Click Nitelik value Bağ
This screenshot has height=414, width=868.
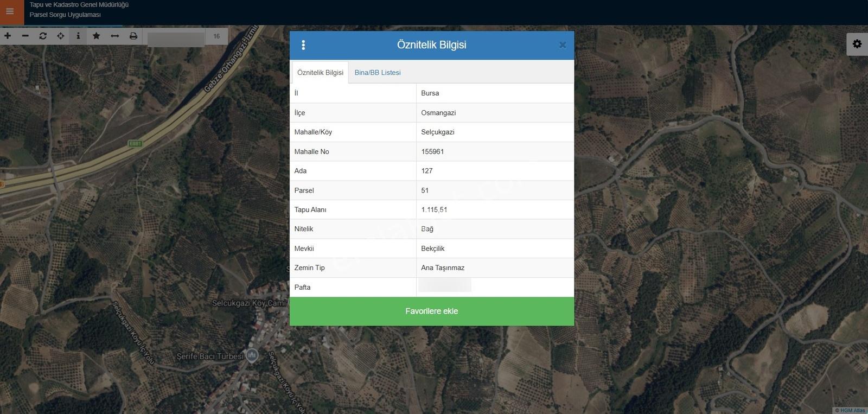tap(495, 229)
